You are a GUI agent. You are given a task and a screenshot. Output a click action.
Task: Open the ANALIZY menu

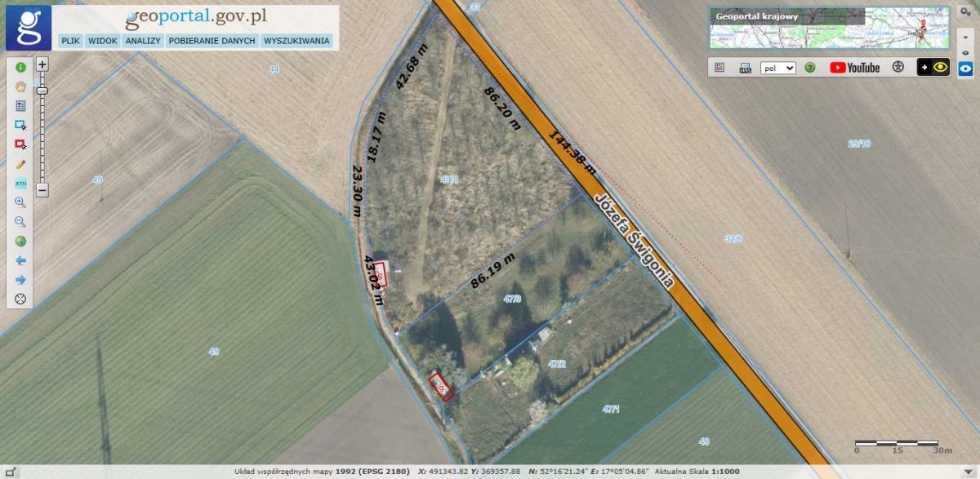[143, 40]
